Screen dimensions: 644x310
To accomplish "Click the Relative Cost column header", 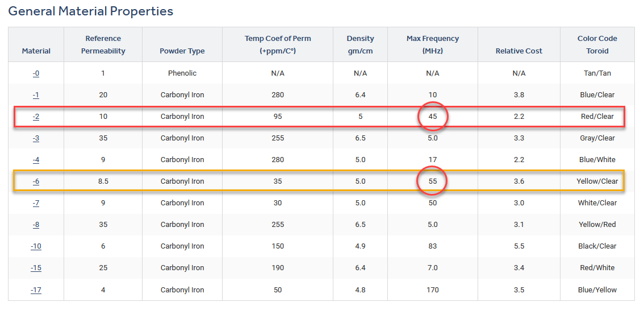I will (518, 51).
